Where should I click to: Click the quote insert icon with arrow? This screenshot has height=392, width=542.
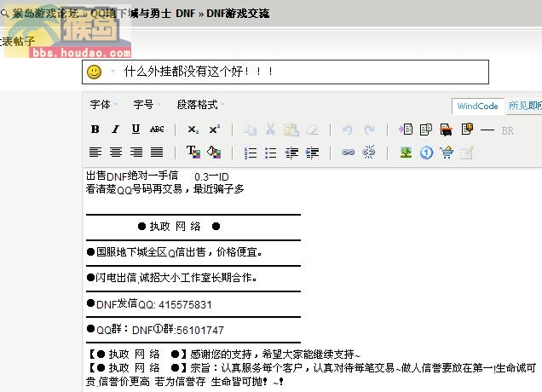click(406, 130)
